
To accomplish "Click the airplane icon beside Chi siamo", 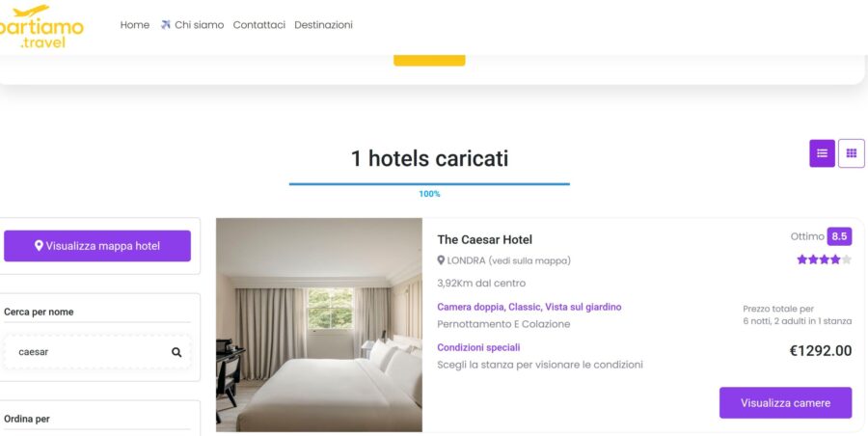I will coord(165,24).
